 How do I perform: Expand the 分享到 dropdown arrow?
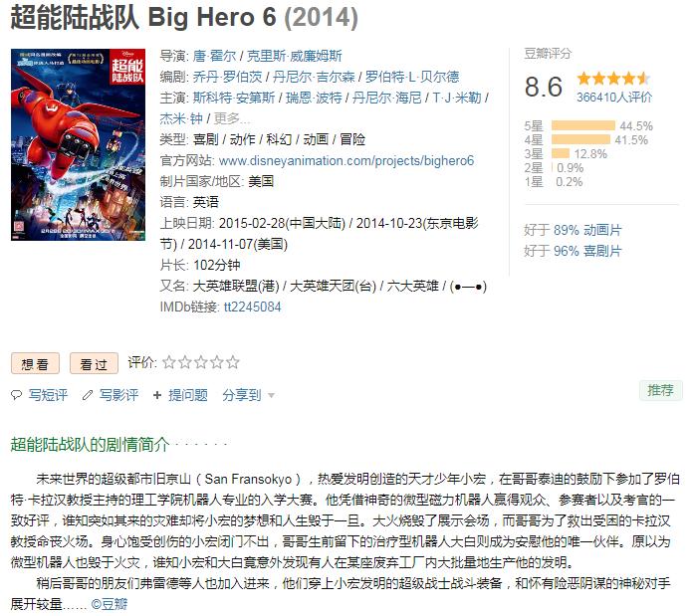272,395
